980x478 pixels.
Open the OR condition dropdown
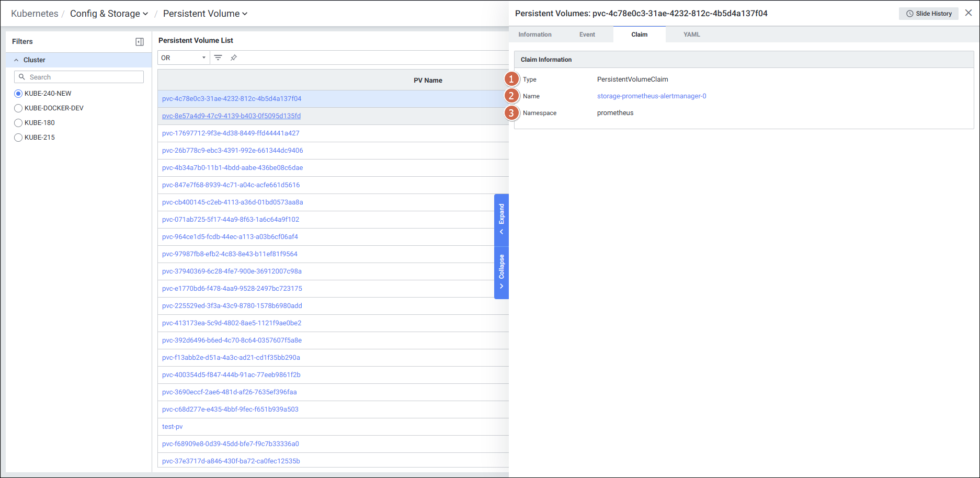pyautogui.click(x=183, y=58)
